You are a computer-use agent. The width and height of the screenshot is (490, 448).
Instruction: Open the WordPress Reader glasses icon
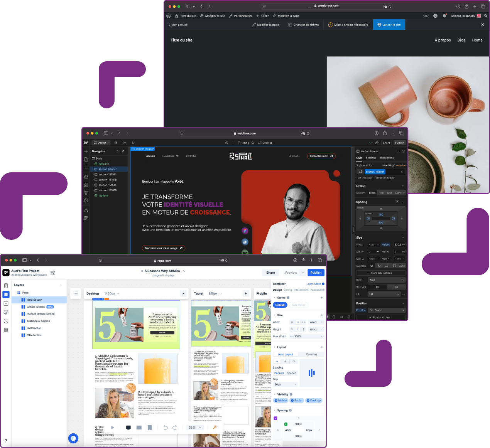[426, 16]
